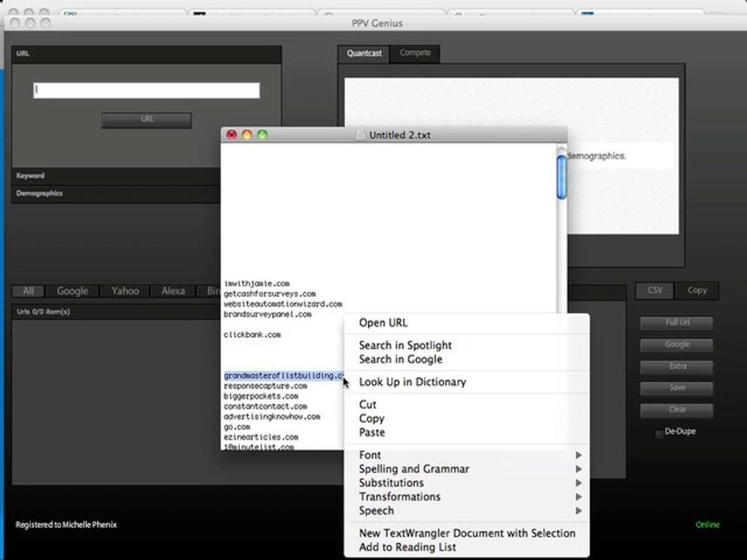Click the Copy button in PPV Genius
Viewport: 747px width, 560px height.
click(x=696, y=290)
